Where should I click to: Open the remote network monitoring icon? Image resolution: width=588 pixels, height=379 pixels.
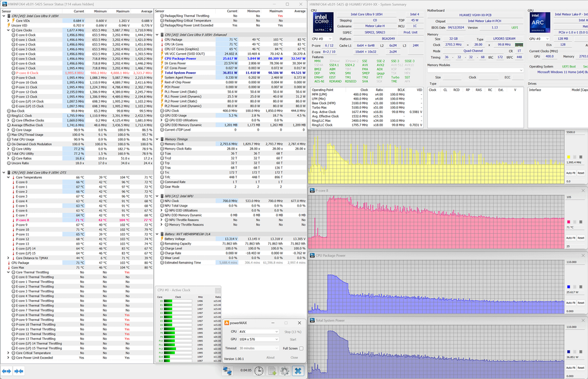click(x=227, y=371)
